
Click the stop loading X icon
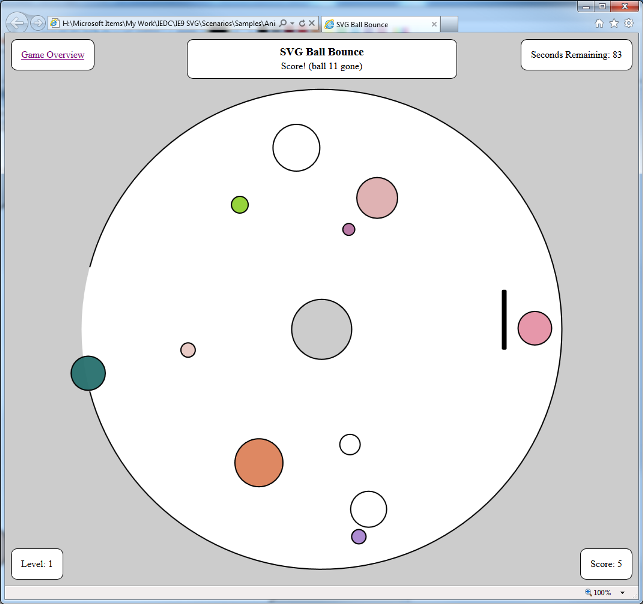click(312, 23)
